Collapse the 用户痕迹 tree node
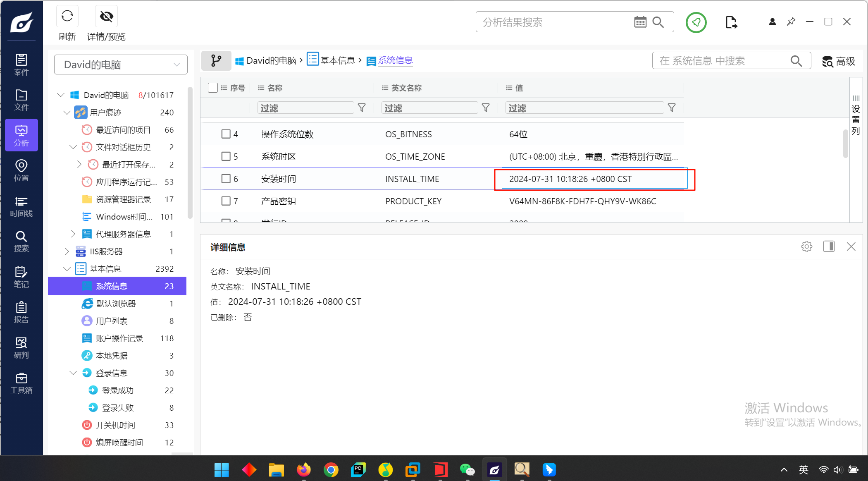Viewport: 868px width, 481px height. coord(67,112)
